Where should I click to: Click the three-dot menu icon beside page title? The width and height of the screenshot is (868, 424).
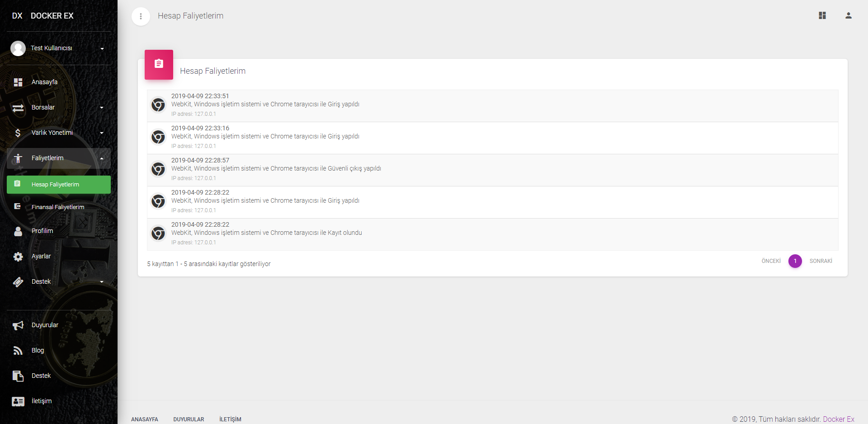pos(141,16)
